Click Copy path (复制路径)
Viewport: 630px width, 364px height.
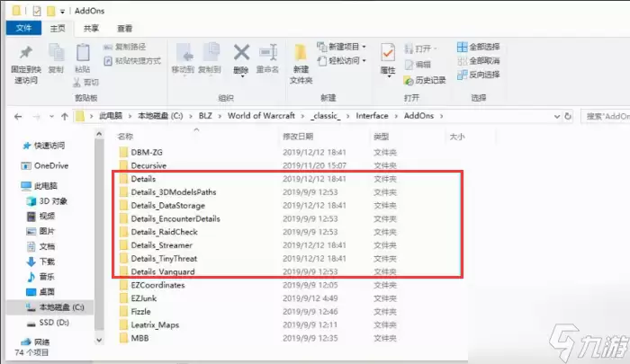124,47
